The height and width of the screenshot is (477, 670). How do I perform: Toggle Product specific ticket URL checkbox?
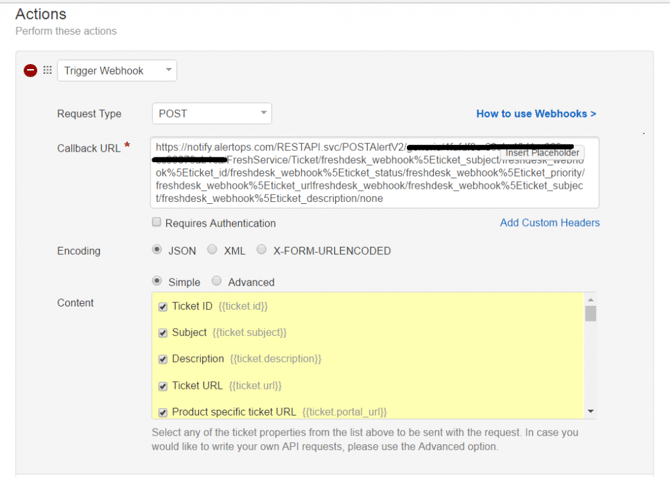(163, 412)
